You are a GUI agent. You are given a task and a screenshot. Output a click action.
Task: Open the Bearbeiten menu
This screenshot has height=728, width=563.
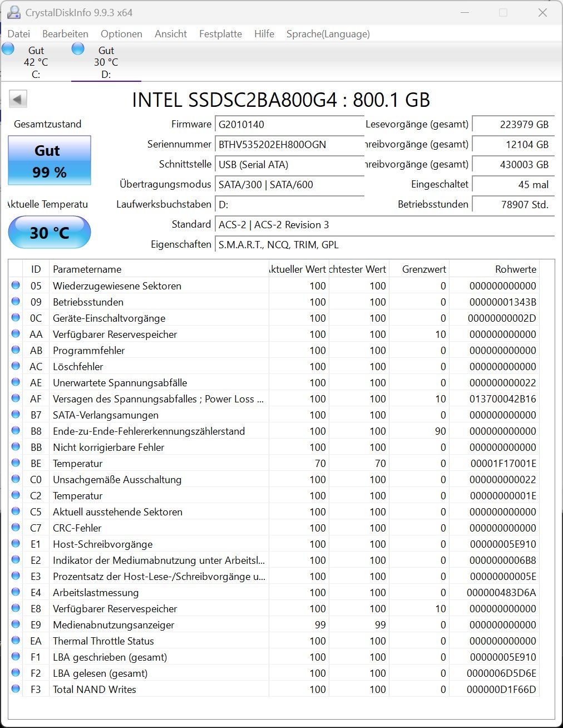pos(65,34)
